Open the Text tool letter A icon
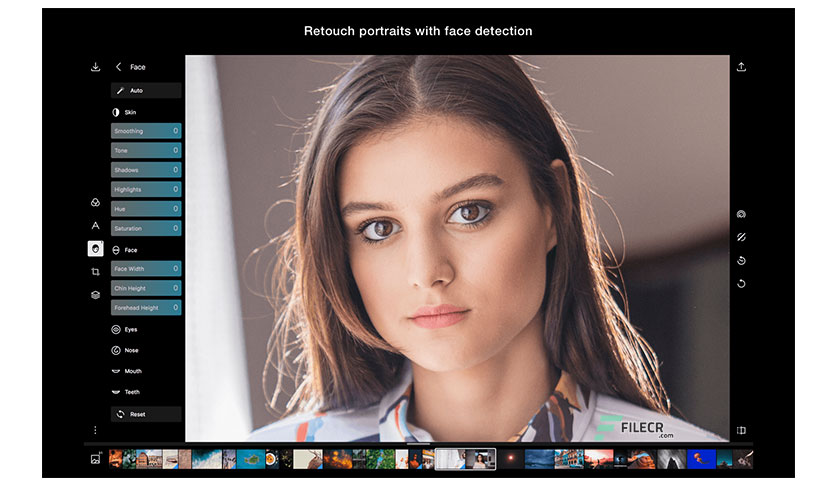Viewport: 836px width, 484px height. pyautogui.click(x=95, y=225)
